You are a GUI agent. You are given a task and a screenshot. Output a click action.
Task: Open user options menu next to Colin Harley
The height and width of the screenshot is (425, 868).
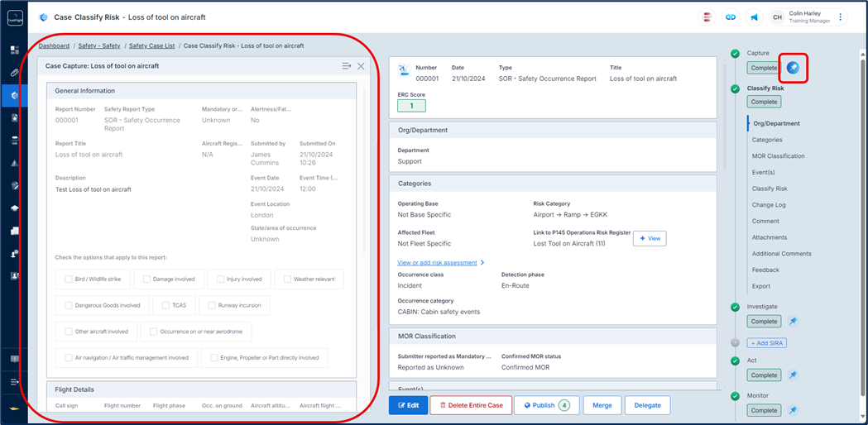[x=841, y=17]
